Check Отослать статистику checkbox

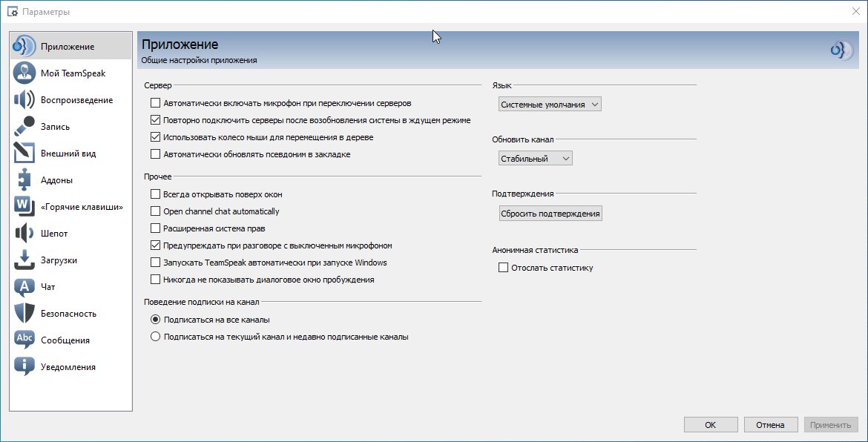coord(503,268)
